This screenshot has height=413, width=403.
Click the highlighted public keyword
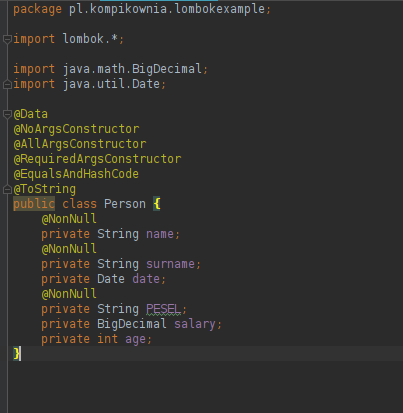(34, 204)
